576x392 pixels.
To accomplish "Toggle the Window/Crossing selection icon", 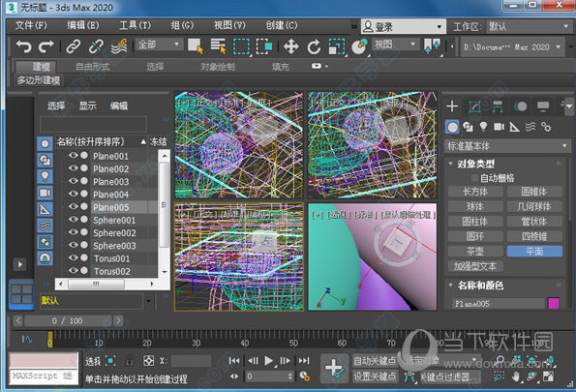I will click(264, 46).
